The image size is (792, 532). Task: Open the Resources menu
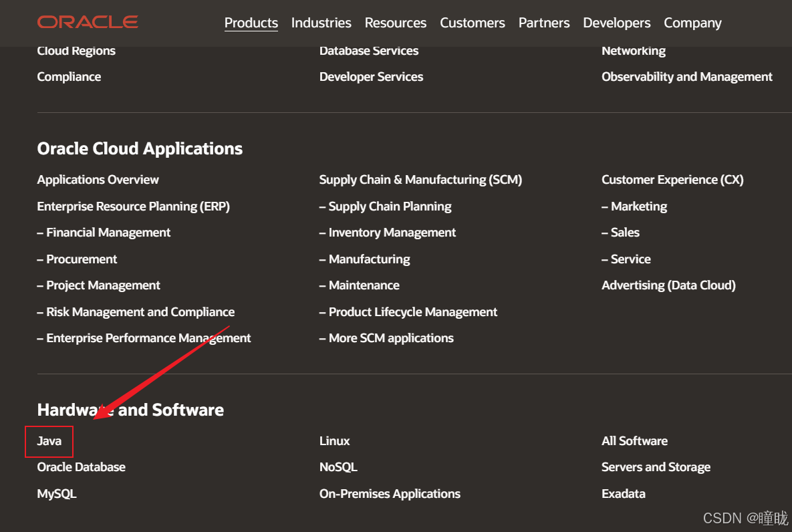point(396,23)
